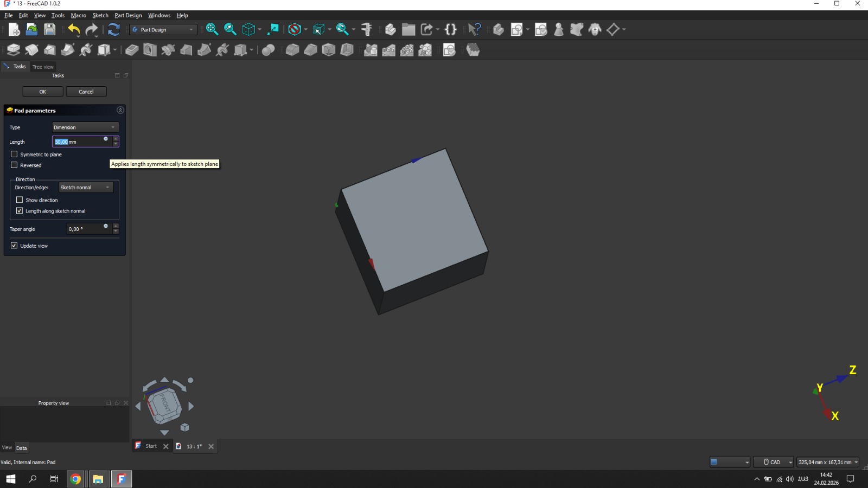Open the File menu

[9, 15]
